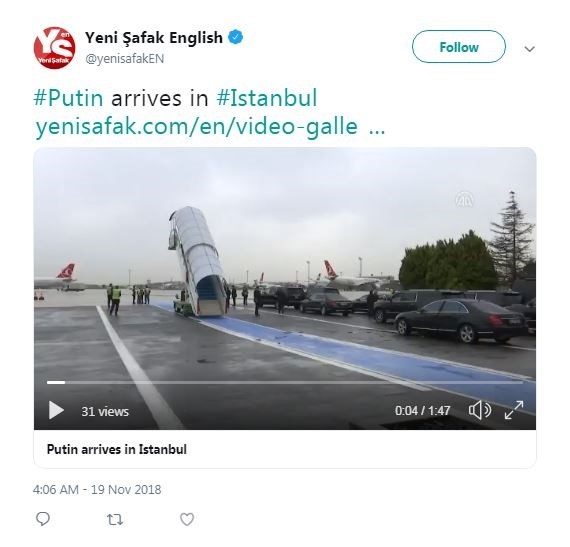This screenshot has height=547, width=570.
Task: Click the Yeni Şafak English display name
Action: [x=154, y=38]
